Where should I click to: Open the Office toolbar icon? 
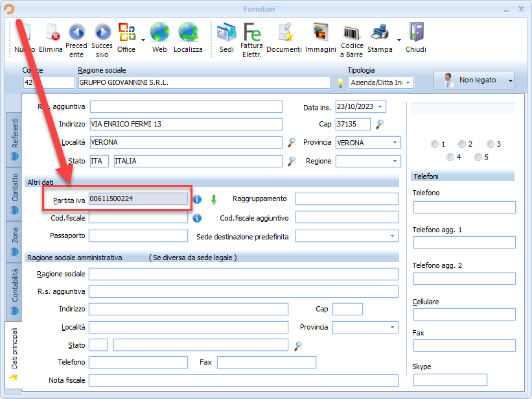pos(126,32)
